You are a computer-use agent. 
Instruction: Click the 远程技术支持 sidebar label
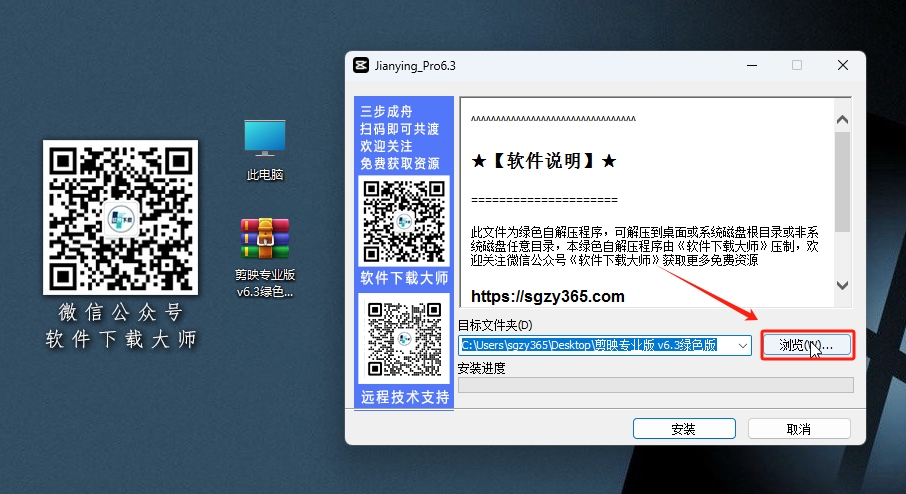pos(404,397)
